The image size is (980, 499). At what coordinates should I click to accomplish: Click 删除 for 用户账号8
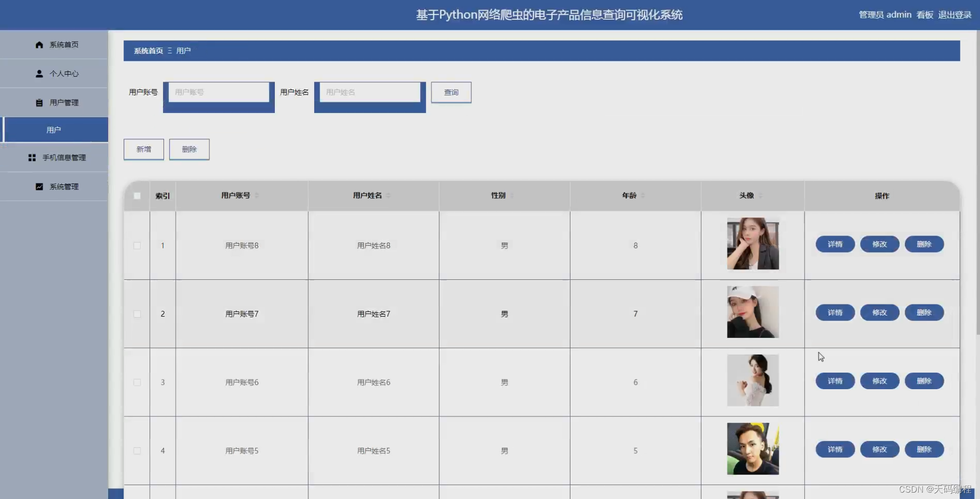(924, 244)
